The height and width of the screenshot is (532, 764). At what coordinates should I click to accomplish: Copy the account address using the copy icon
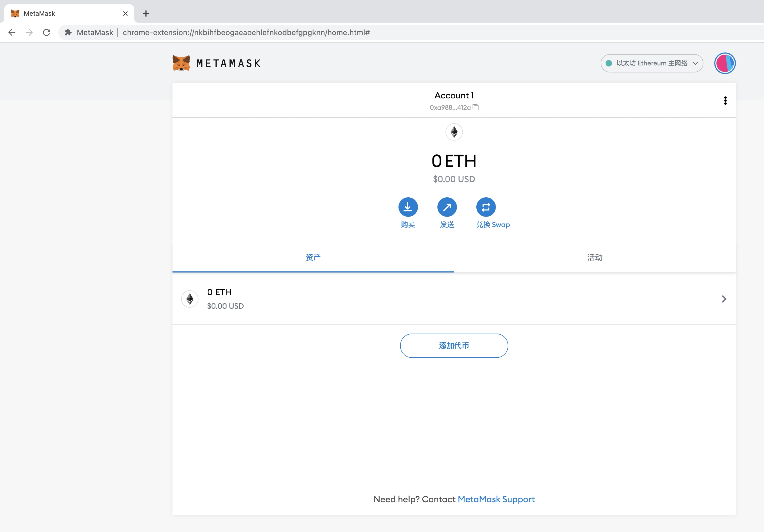pyautogui.click(x=476, y=108)
